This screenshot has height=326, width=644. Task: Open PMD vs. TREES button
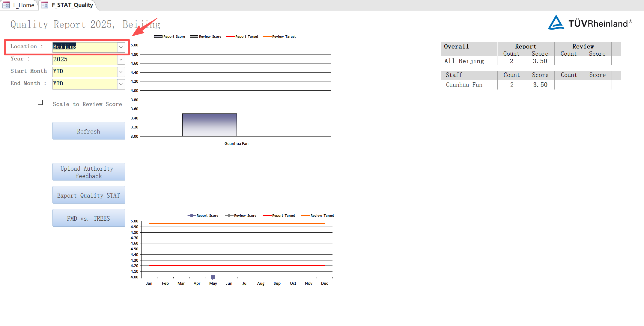[x=89, y=218]
